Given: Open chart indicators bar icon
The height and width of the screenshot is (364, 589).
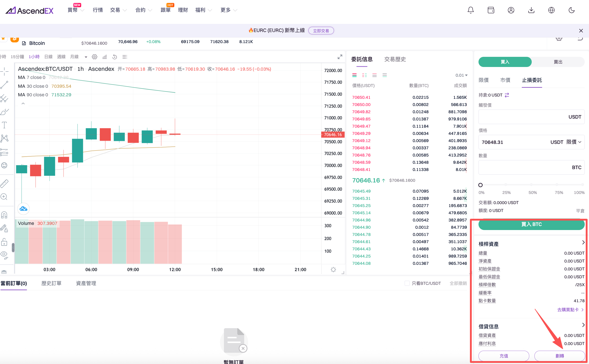Looking at the screenshot, I should 104,57.
